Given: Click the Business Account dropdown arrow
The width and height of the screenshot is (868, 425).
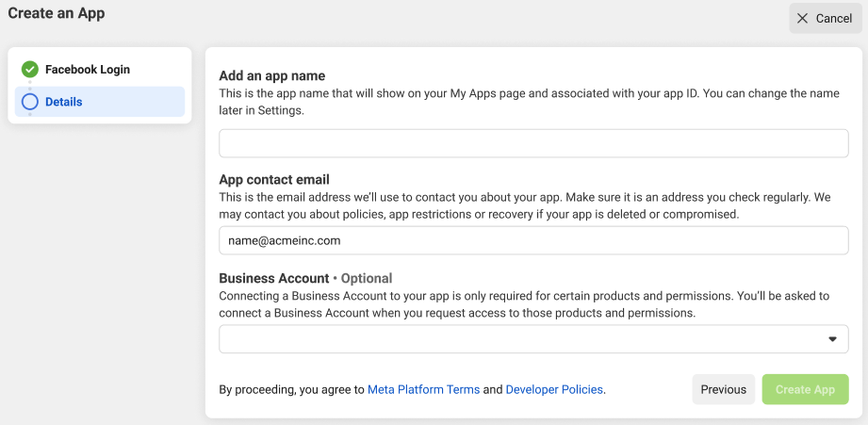Looking at the screenshot, I should (x=832, y=339).
